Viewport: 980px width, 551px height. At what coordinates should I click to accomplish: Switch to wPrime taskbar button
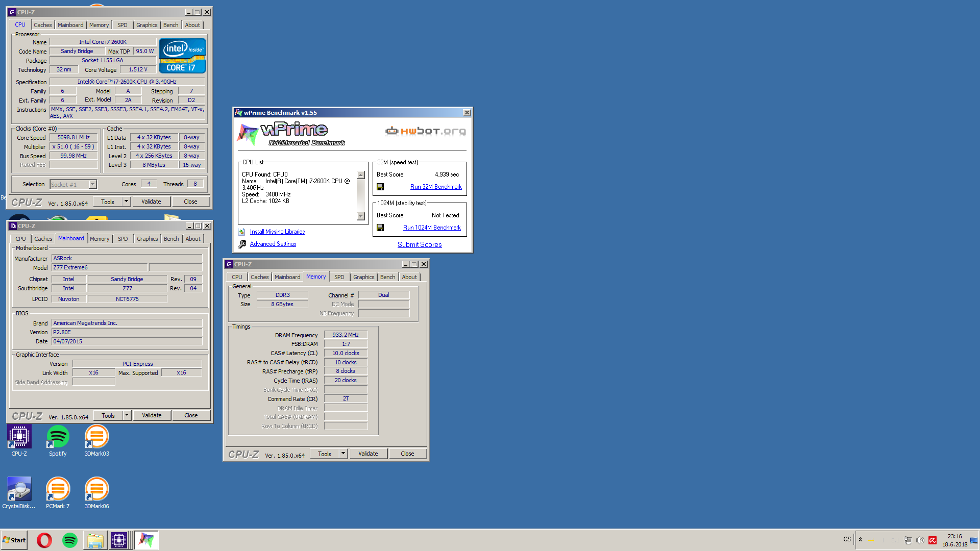click(146, 540)
